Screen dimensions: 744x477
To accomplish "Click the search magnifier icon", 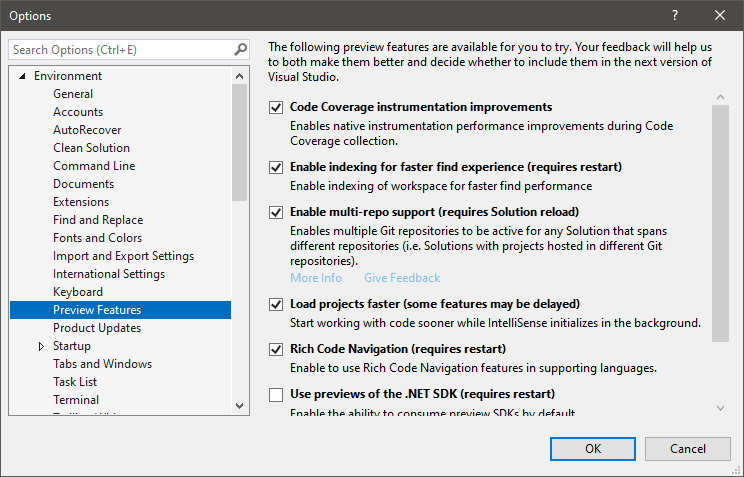I will (241, 49).
